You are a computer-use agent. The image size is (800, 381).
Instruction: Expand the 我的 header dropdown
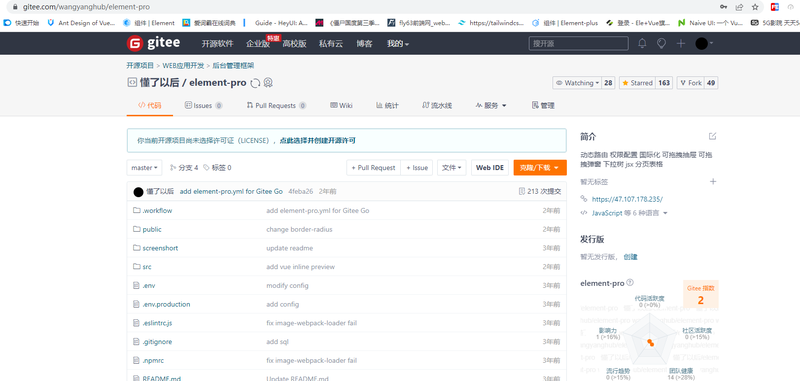coord(398,44)
